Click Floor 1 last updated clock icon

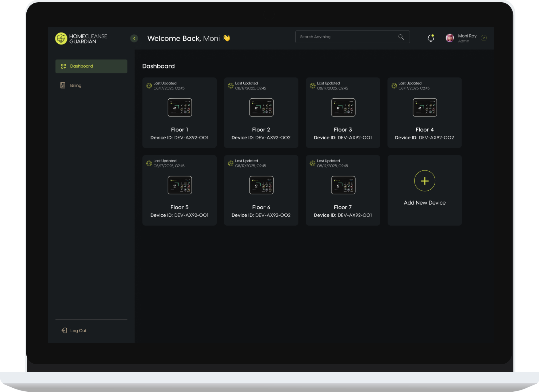click(149, 86)
